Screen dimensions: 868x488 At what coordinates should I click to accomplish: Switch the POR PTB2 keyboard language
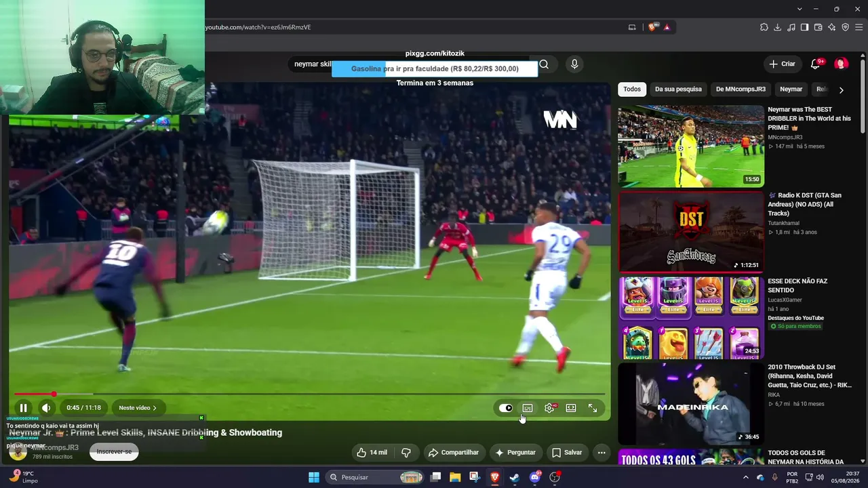coord(792,477)
